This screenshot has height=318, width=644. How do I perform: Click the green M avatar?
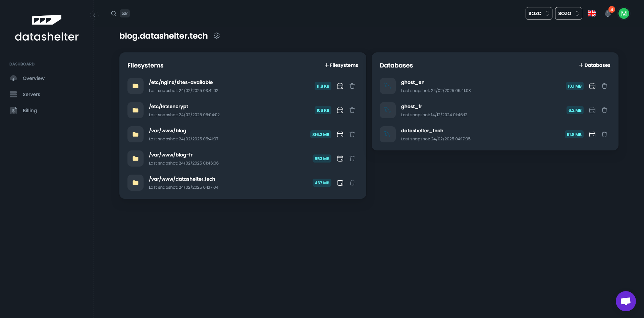pyautogui.click(x=624, y=13)
